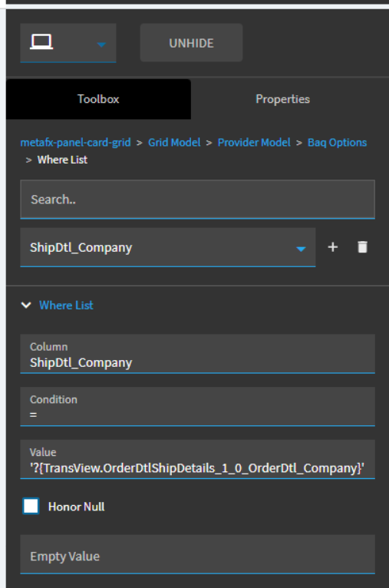The width and height of the screenshot is (389, 588).
Task: Switch to the Toolbox tab
Action: [98, 99]
